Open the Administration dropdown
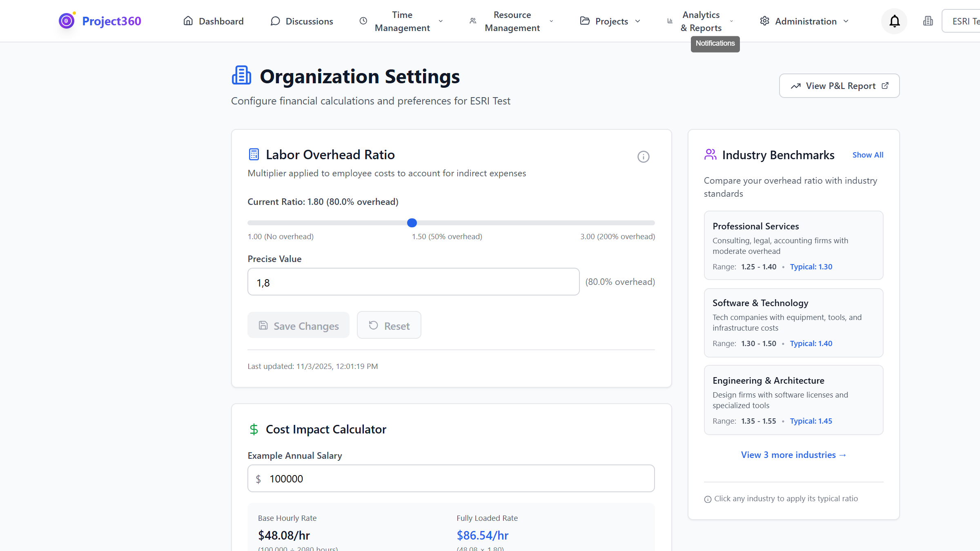 pos(804,21)
